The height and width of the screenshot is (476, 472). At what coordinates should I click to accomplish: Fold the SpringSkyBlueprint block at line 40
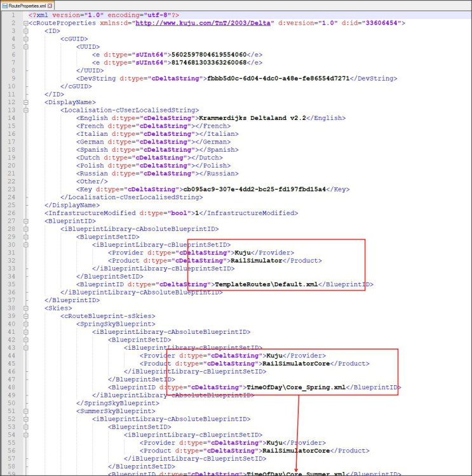coord(25,324)
